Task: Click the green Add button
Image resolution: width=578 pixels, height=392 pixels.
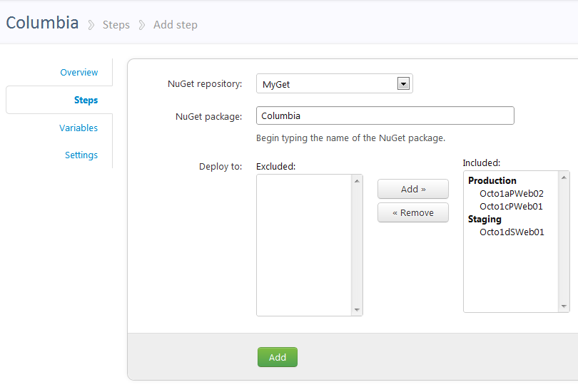Action: [277, 357]
